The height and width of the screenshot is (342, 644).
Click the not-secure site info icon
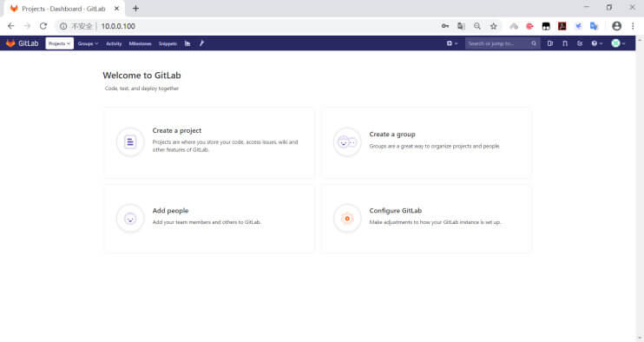point(63,26)
